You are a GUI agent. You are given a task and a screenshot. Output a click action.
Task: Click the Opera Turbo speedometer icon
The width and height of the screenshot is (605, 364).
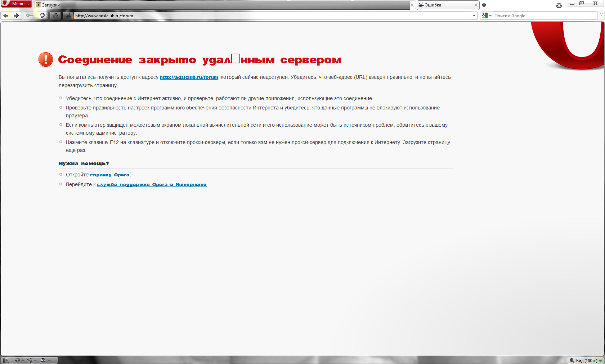(x=43, y=360)
